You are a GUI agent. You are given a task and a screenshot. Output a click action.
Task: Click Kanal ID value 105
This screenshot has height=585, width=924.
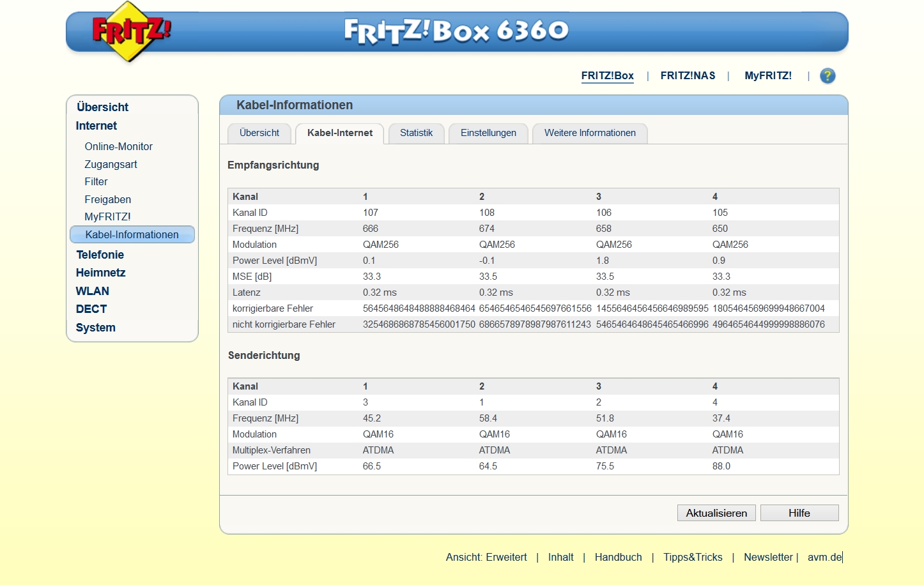point(720,213)
